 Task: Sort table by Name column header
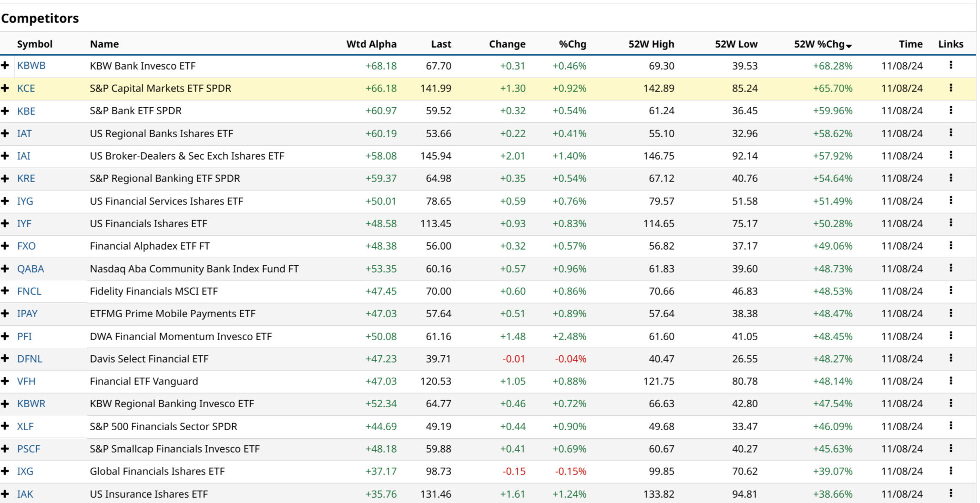click(104, 44)
